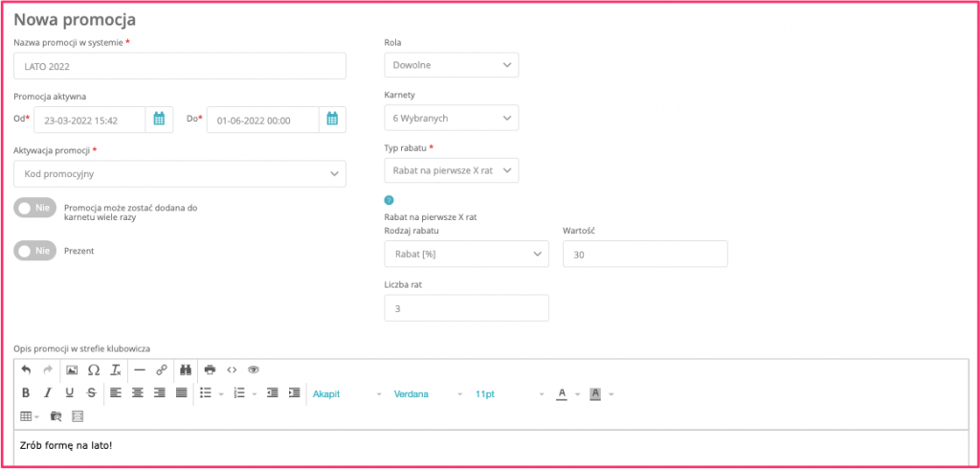Open find and replace binoculars icon
Viewport: 980px width, 469px height.
pos(185,370)
